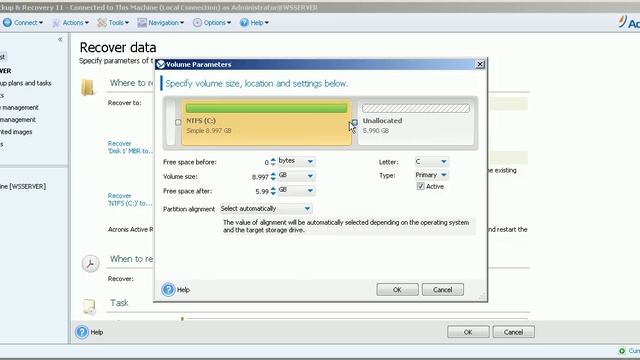This screenshot has width=640, height=360.
Task: Toggle the Active checkbox
Action: click(420, 186)
